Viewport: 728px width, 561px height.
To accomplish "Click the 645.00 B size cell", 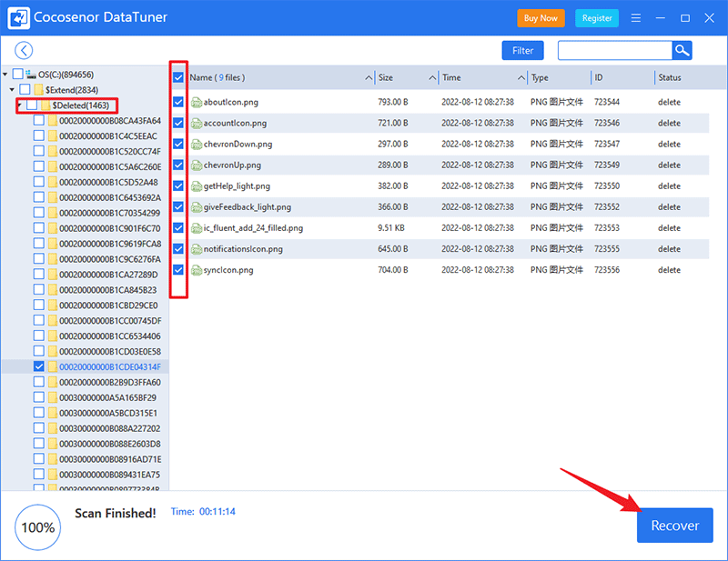I will click(393, 249).
